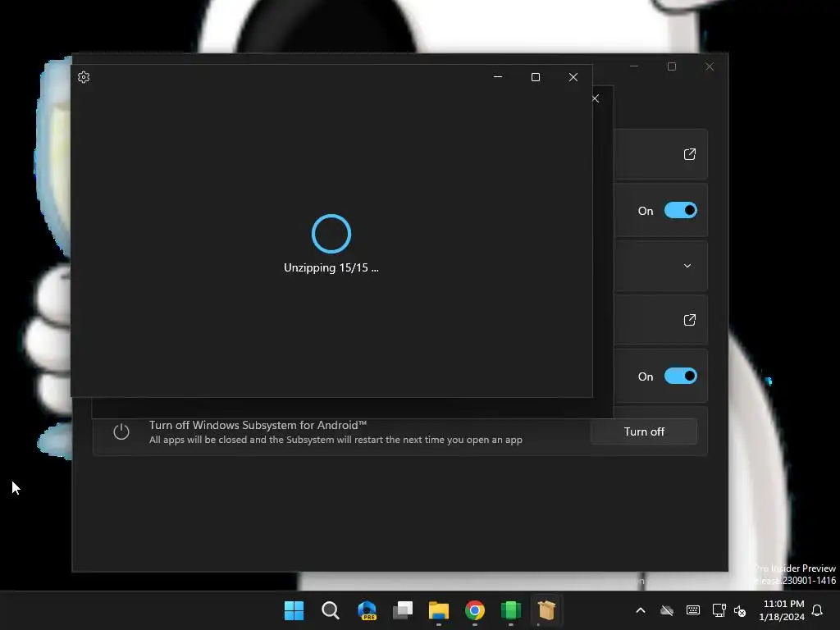
Task: Click the power icon beside Turn off Subsystem
Action: 121,431
